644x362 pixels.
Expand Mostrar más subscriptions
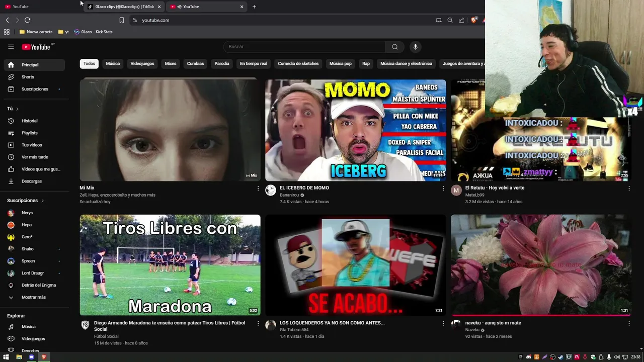point(34,297)
